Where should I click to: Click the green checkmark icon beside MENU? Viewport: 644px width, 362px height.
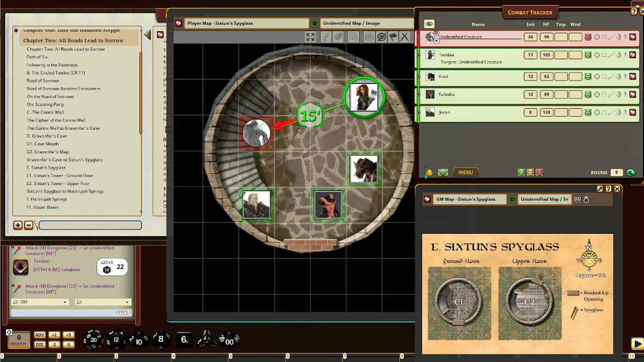tap(443, 172)
